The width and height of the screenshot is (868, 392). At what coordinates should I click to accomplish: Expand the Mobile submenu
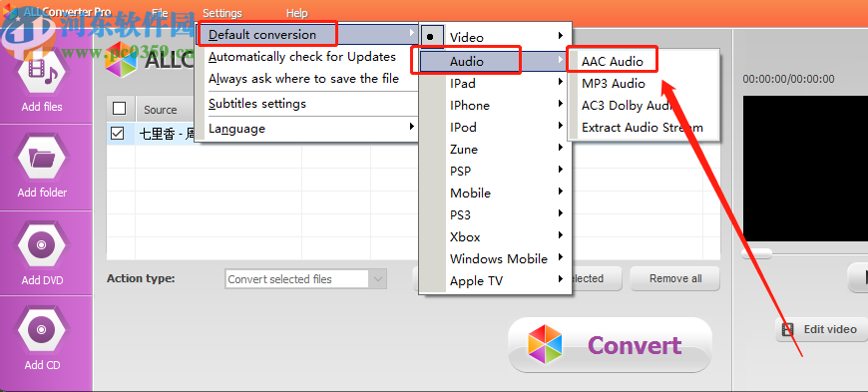[x=495, y=193]
